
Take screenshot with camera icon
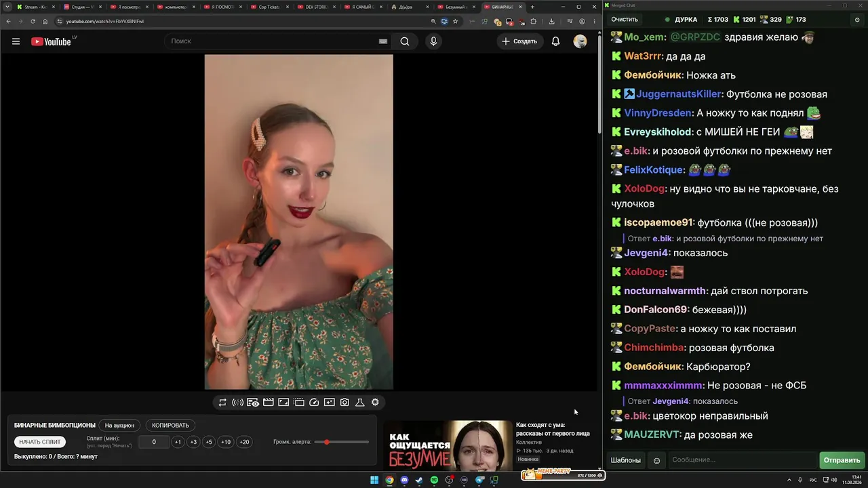coord(344,403)
